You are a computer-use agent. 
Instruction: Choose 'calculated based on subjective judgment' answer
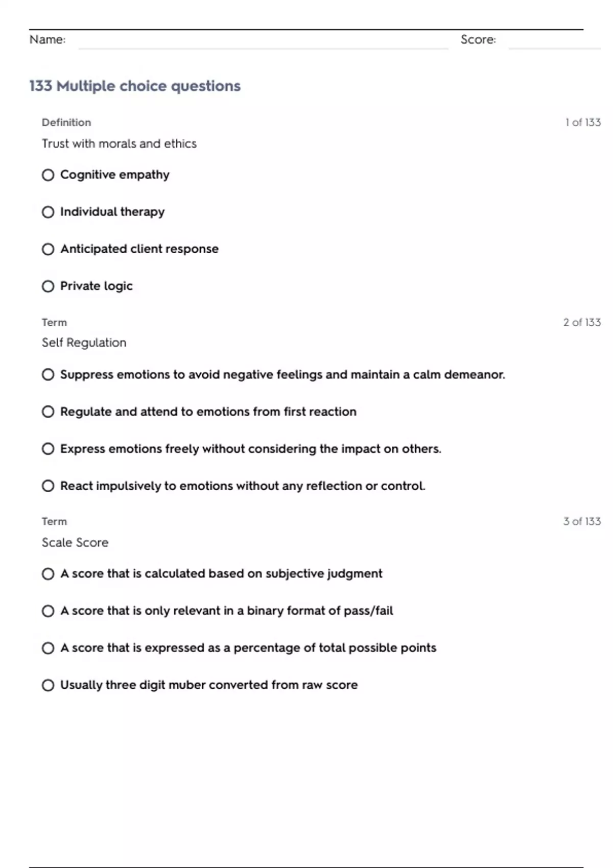click(48, 574)
